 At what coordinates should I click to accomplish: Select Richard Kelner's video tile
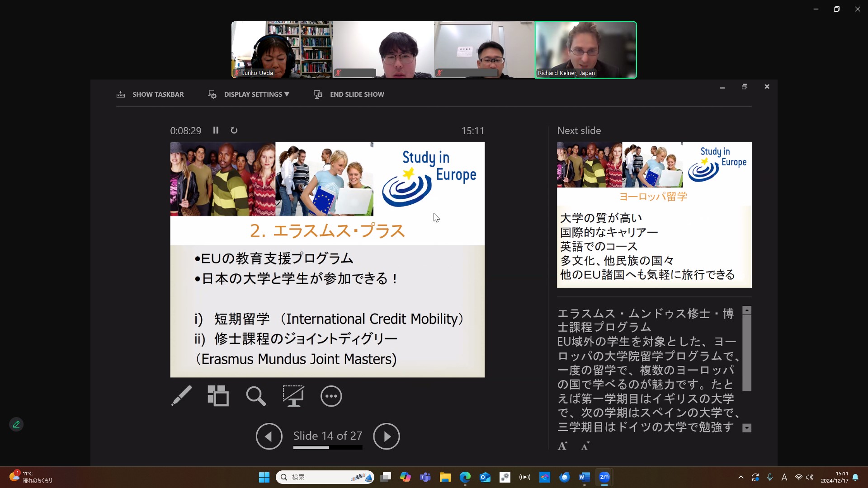click(585, 50)
